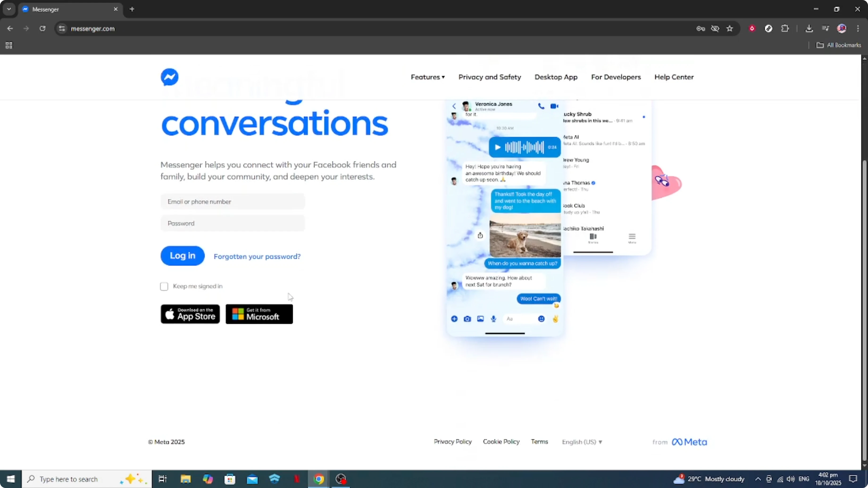Open OBS Studio from the taskbar
Image resolution: width=868 pixels, height=488 pixels.
[341, 479]
